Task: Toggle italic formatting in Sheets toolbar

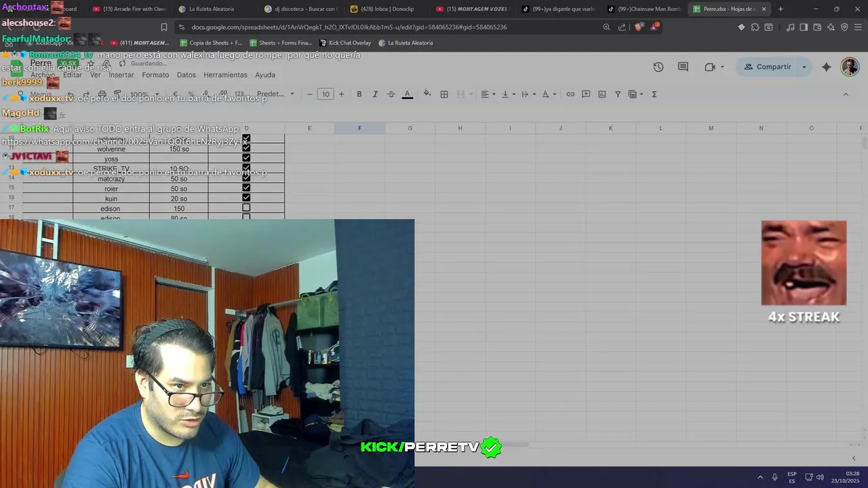Action: point(375,94)
